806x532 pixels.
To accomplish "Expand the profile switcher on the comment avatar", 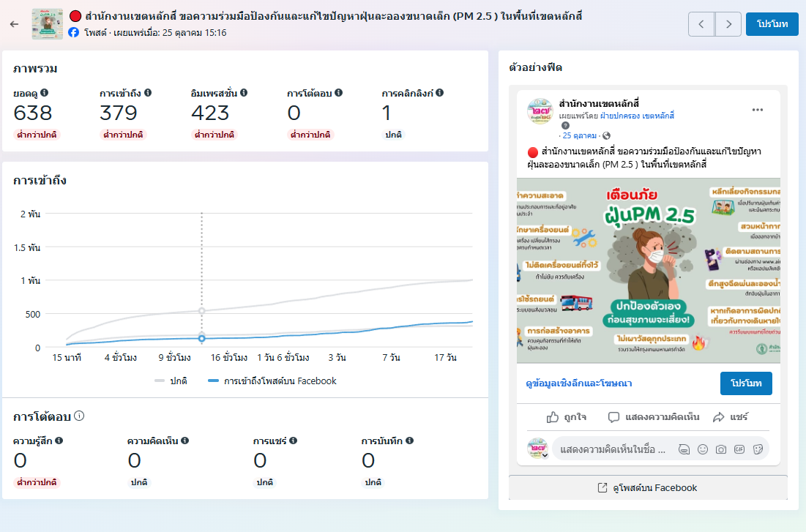I will tap(544, 455).
